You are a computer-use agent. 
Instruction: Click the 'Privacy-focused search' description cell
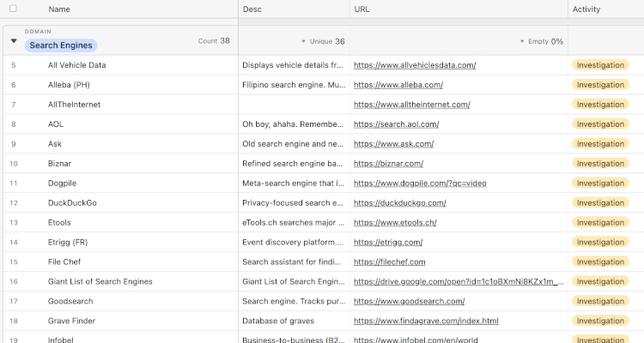[294, 202]
